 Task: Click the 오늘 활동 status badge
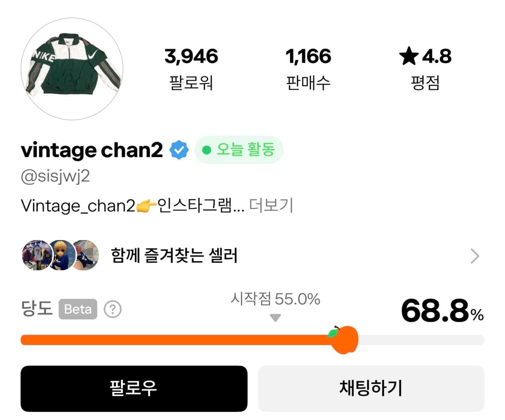(239, 150)
